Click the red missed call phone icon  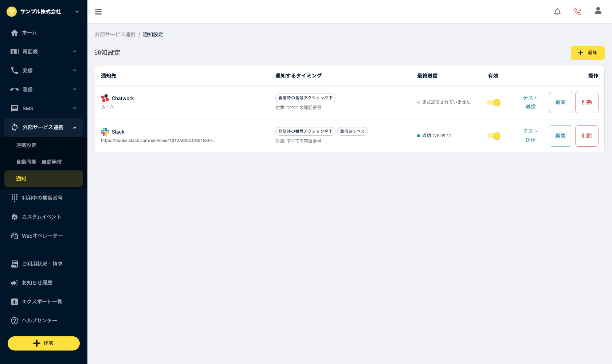click(578, 12)
